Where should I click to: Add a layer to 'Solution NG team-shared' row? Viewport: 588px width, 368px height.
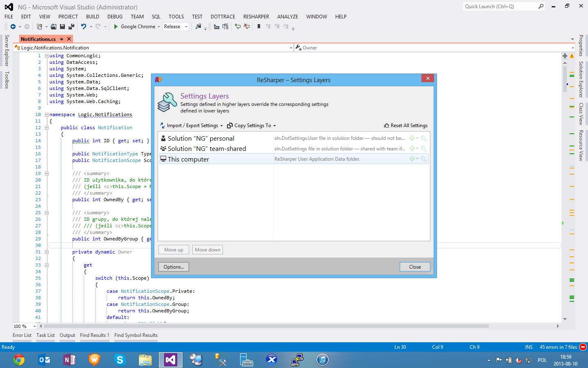tap(413, 148)
